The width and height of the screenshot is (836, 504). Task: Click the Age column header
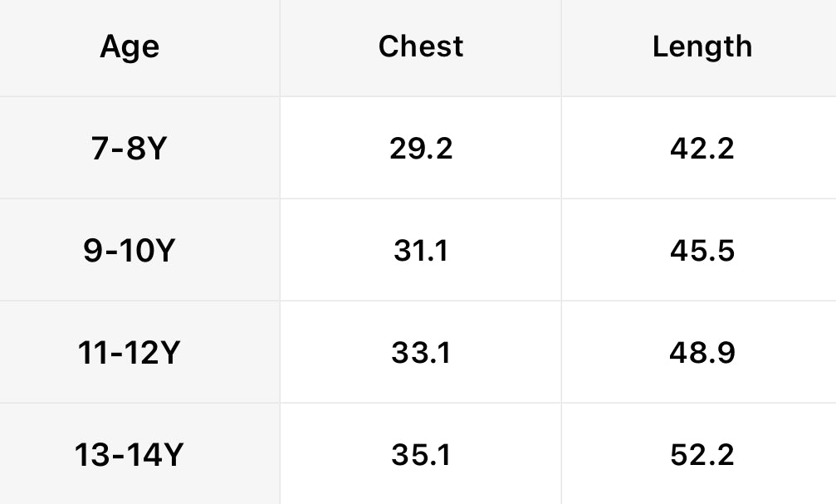tap(130, 47)
